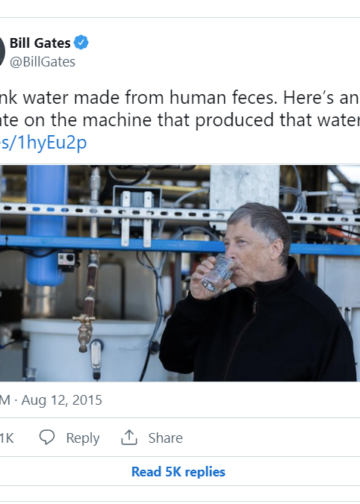Open the shortened link ending in 1hyEu2p

point(43,142)
